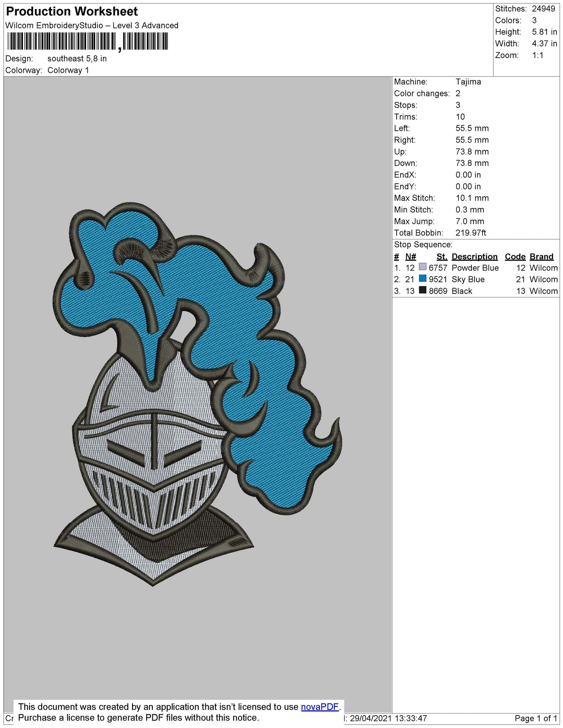Click the Right value 55.5 mm
This screenshot has width=563, height=728.
pyautogui.click(x=472, y=140)
